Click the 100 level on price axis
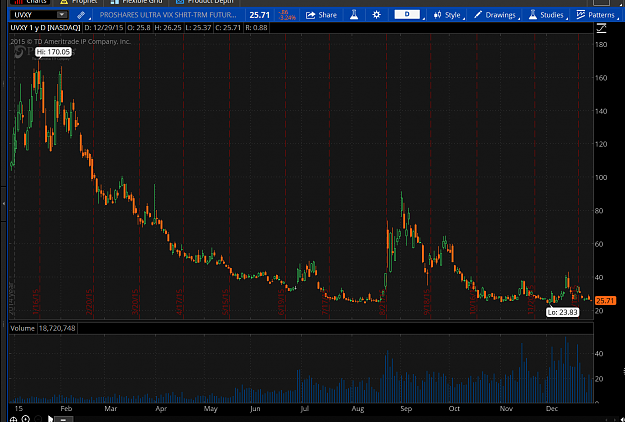 coord(601,177)
